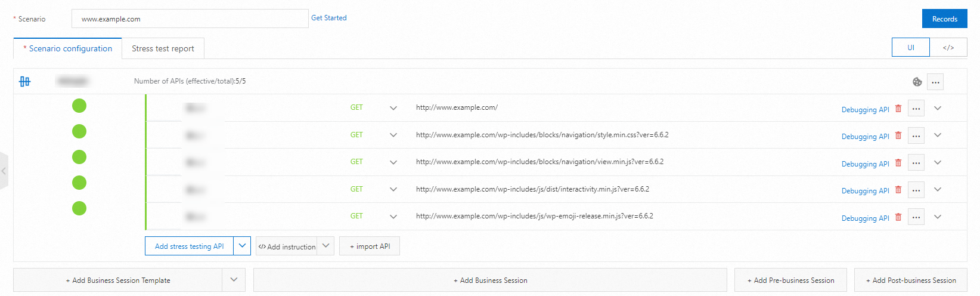
Task: Click the green status dot of last API
Action: pyautogui.click(x=79, y=208)
